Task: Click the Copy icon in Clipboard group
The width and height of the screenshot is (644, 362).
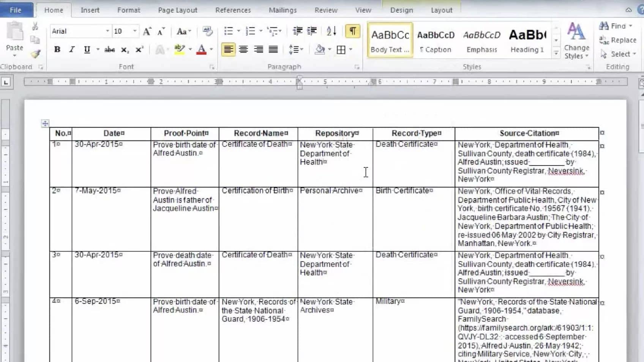Action: pyautogui.click(x=35, y=39)
